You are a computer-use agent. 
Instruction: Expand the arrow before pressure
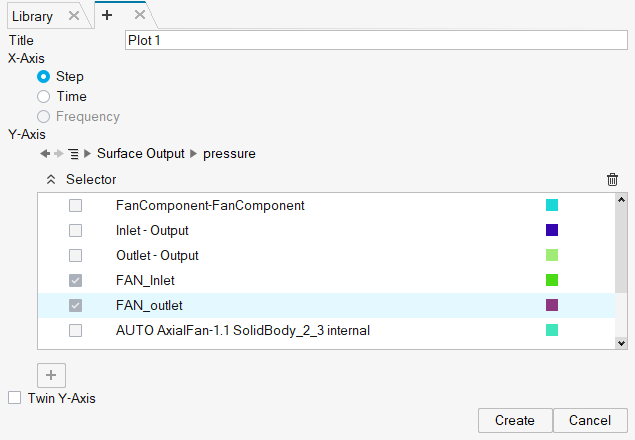194,154
